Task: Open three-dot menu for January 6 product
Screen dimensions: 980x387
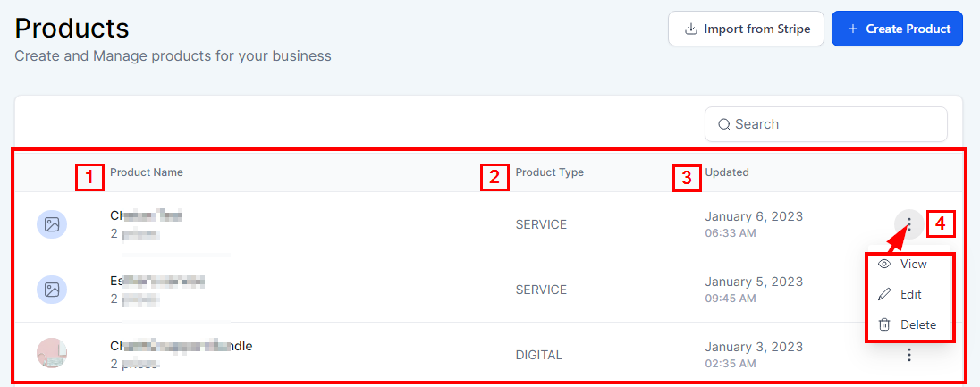Action: click(909, 224)
